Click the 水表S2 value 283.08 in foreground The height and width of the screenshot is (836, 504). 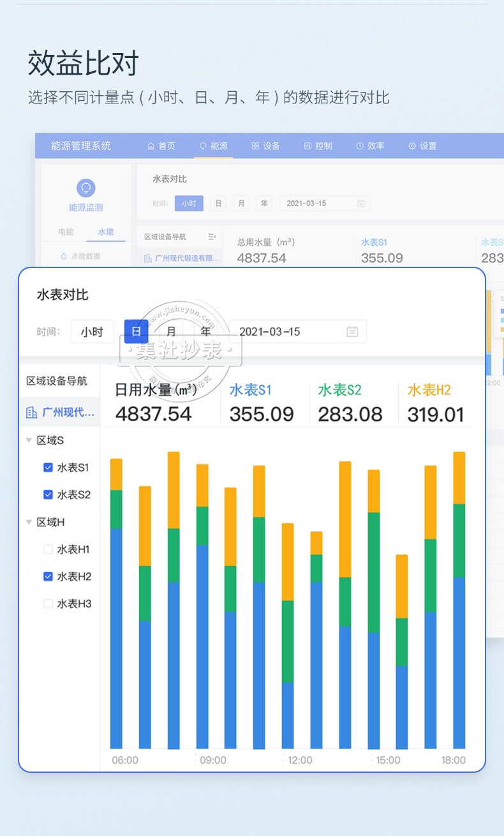click(350, 414)
